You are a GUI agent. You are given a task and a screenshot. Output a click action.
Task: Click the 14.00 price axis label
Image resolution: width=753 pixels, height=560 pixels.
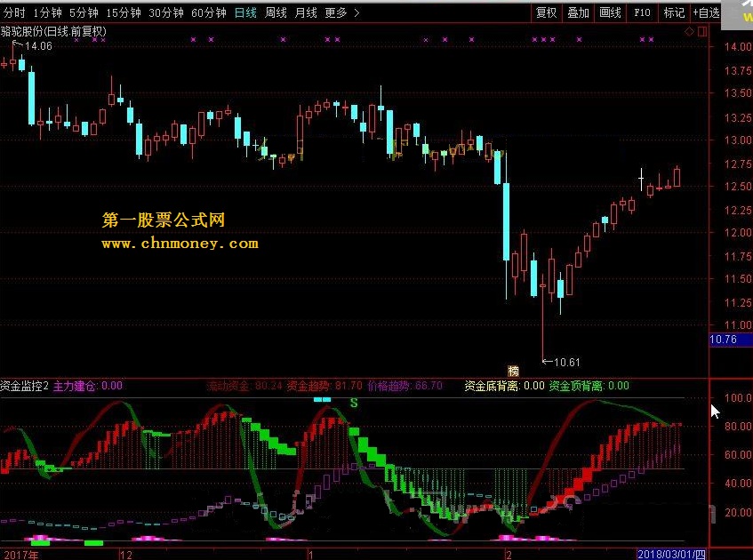[738, 47]
